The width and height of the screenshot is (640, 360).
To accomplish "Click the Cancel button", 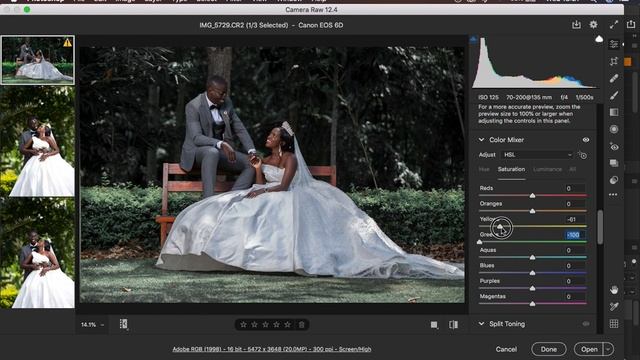I will pyautogui.click(x=506, y=349).
